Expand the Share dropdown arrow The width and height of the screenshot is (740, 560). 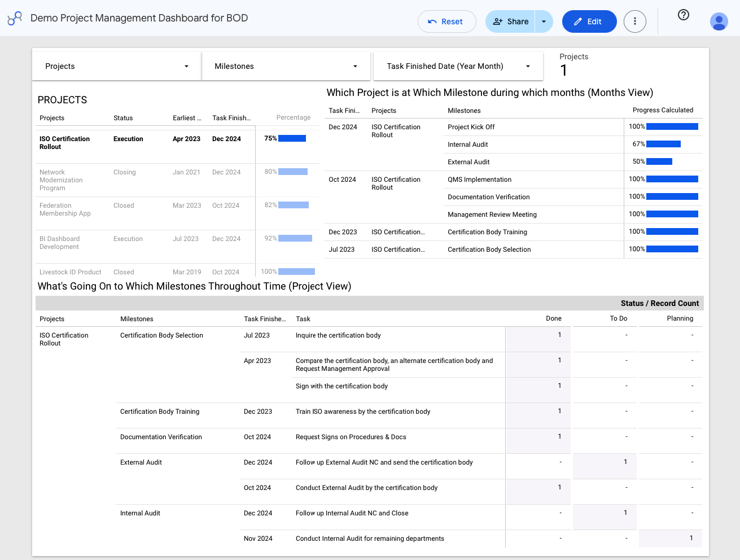[x=544, y=21]
